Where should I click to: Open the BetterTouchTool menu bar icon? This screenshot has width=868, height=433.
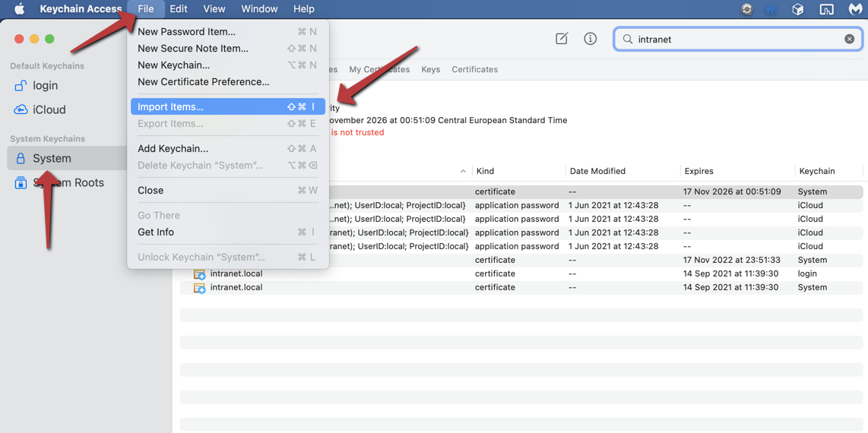[826, 9]
